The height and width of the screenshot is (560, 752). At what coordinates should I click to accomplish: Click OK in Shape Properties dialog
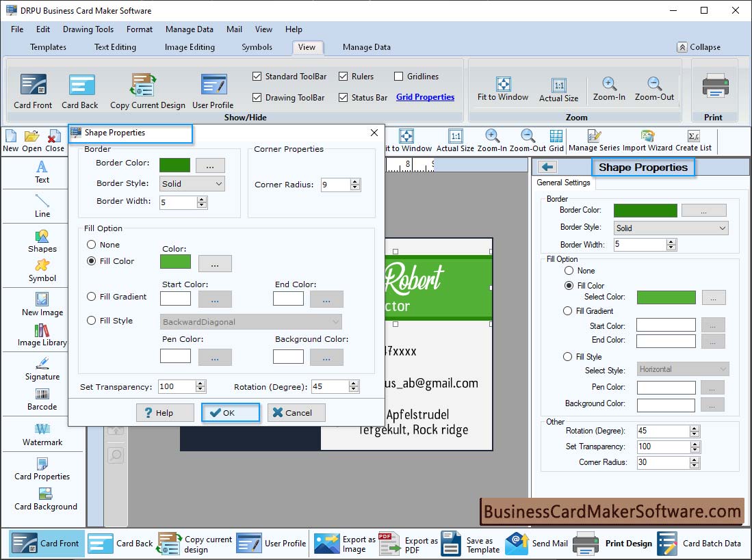pos(231,412)
